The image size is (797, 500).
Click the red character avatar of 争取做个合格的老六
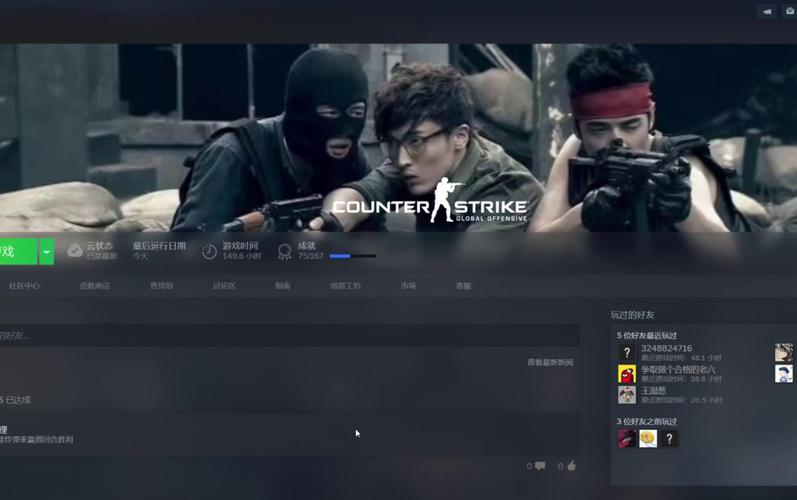(x=627, y=374)
